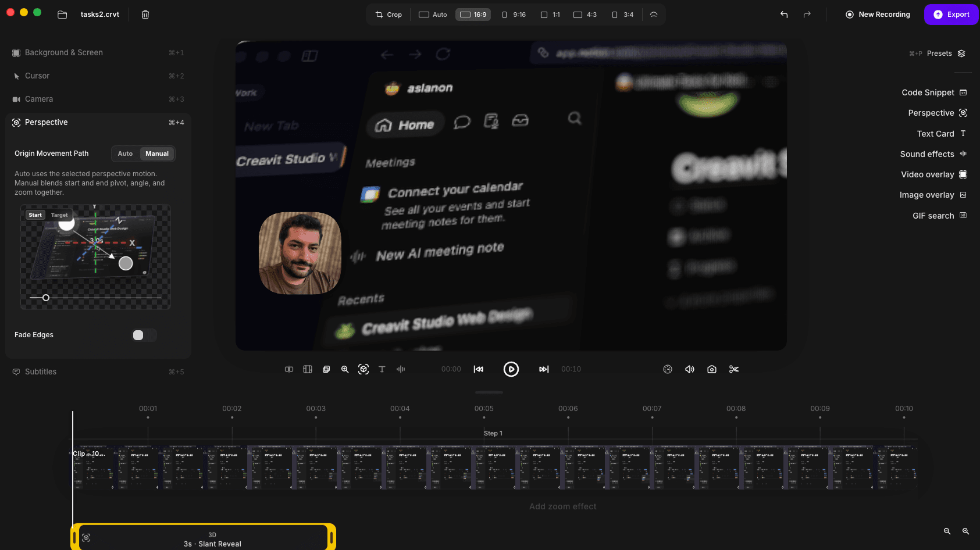This screenshot has width=980, height=550.
Task: Open the project folder icon
Action: click(x=62, y=15)
